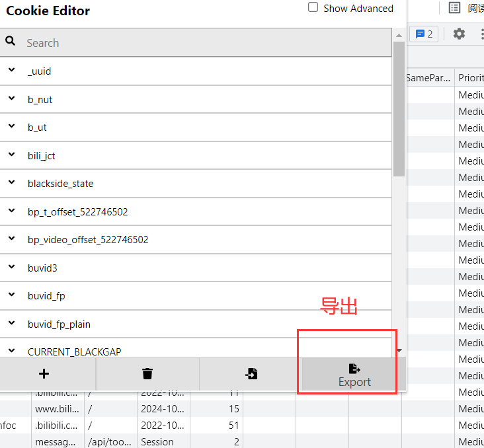Select the messag... domain cell in DevTools

58,442
